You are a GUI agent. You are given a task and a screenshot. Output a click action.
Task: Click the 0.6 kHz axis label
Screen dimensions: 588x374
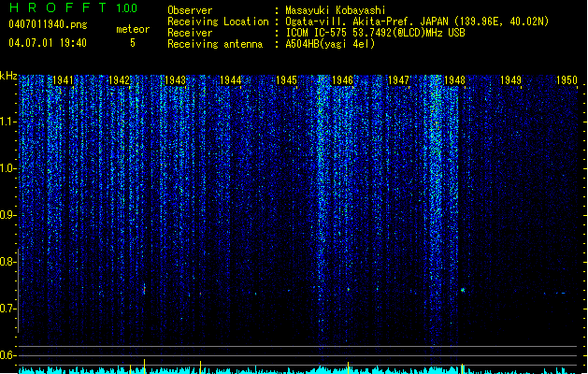(x=7, y=355)
